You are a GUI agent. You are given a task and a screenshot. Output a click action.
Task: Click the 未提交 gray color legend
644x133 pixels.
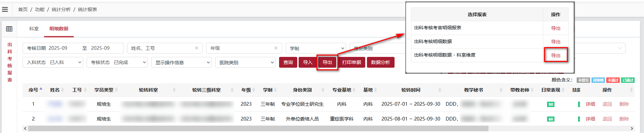coord(583,80)
